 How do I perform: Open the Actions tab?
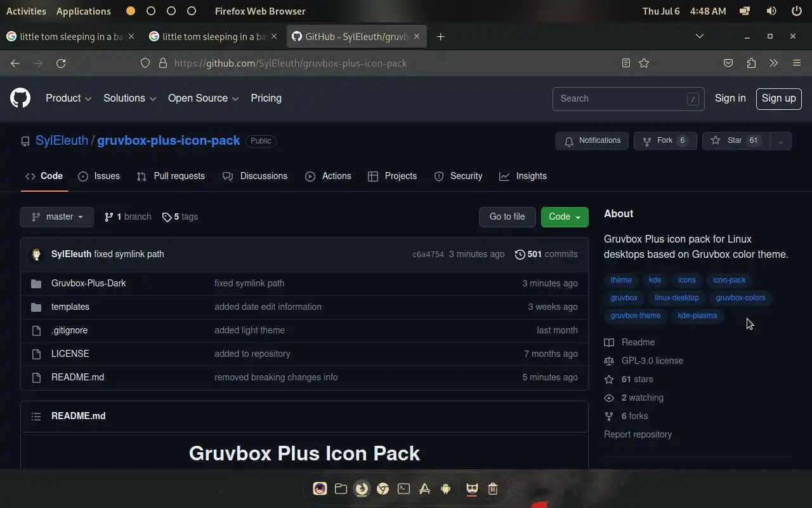[x=328, y=177]
